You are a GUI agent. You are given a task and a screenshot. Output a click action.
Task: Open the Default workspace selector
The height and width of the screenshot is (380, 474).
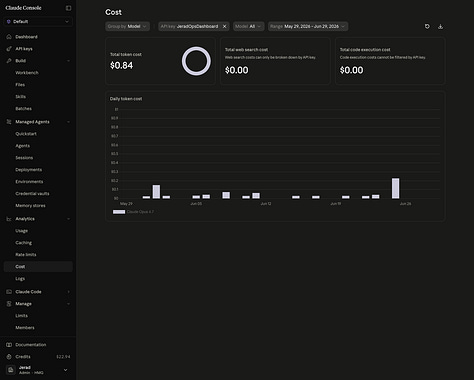point(38,22)
